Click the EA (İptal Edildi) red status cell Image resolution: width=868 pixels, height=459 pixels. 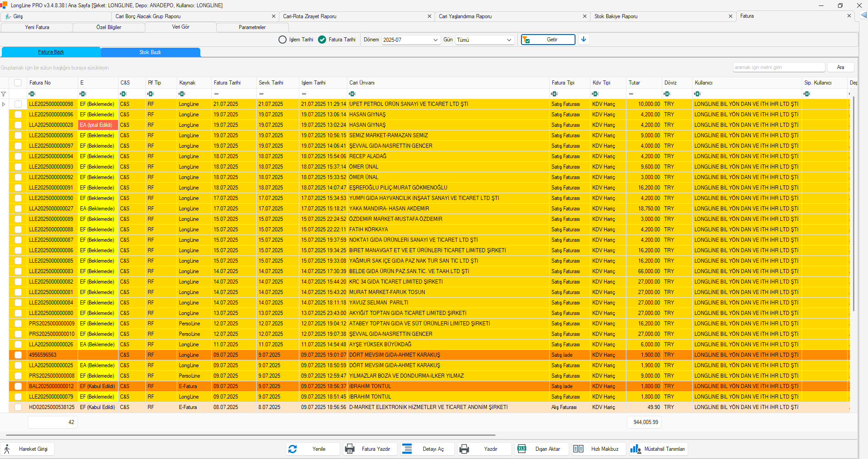click(x=98, y=125)
